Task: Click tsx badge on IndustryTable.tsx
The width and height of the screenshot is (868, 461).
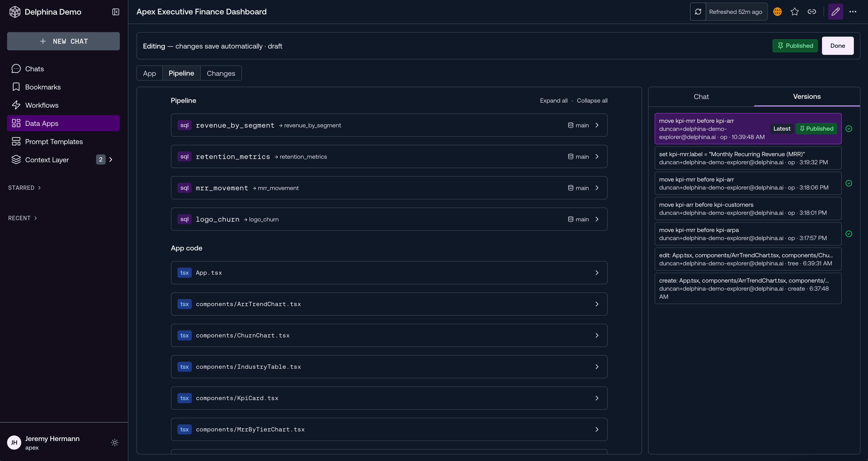Action: [184, 367]
